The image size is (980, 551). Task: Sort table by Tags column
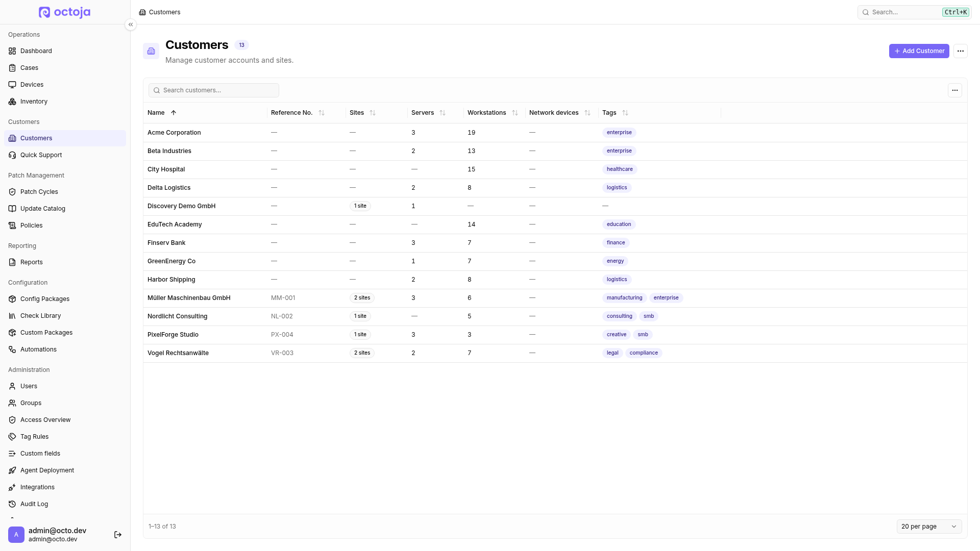(x=625, y=113)
